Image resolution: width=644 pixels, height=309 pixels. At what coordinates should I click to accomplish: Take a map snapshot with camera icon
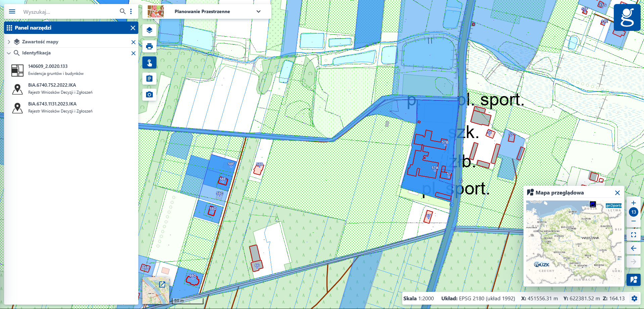point(149,95)
